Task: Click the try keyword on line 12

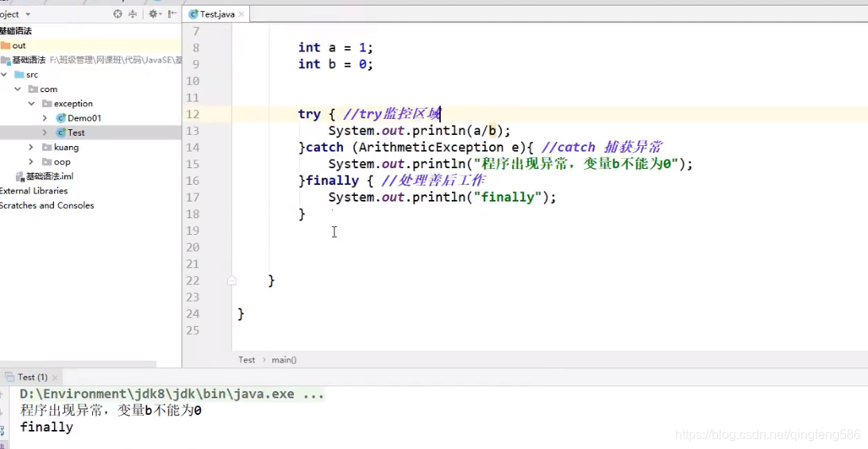Action: pos(309,114)
